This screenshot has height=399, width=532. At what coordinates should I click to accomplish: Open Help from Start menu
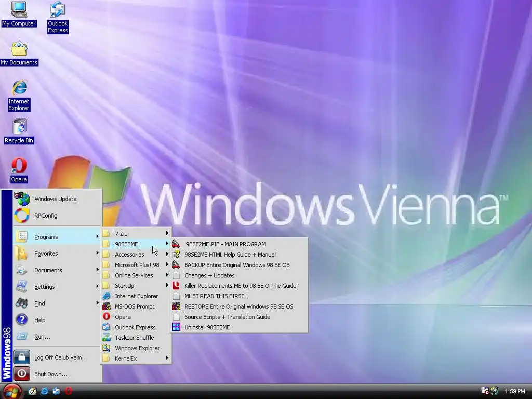[x=57, y=320]
